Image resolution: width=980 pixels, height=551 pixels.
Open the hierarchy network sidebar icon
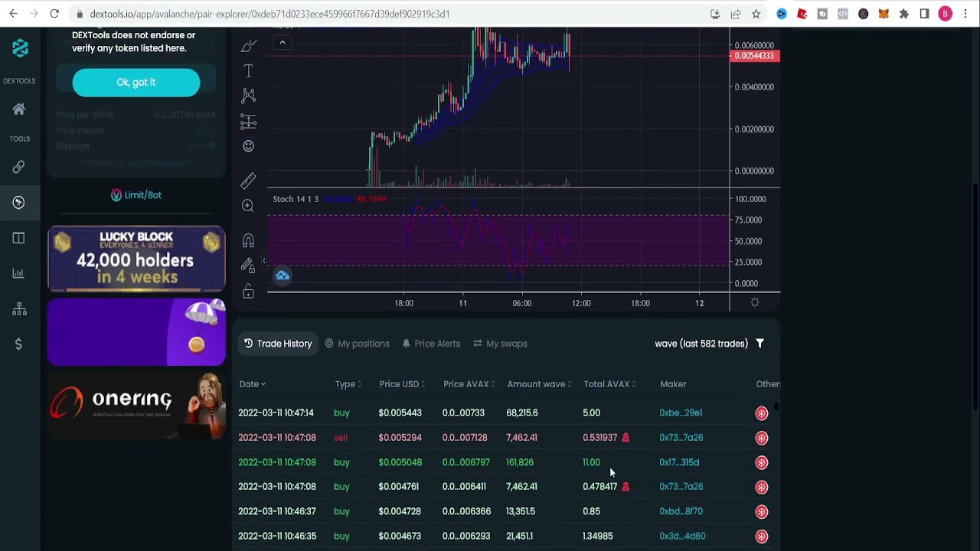[x=19, y=309]
